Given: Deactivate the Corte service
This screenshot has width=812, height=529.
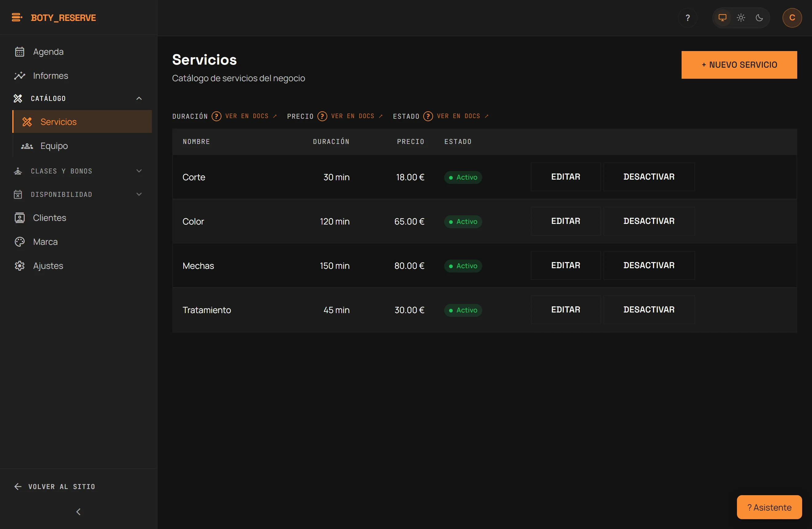Looking at the screenshot, I should [x=649, y=177].
